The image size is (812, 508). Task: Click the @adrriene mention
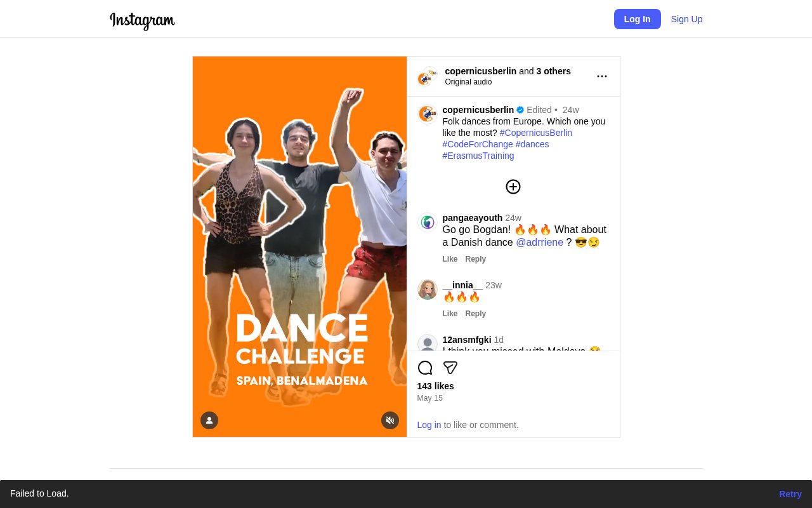(539, 242)
